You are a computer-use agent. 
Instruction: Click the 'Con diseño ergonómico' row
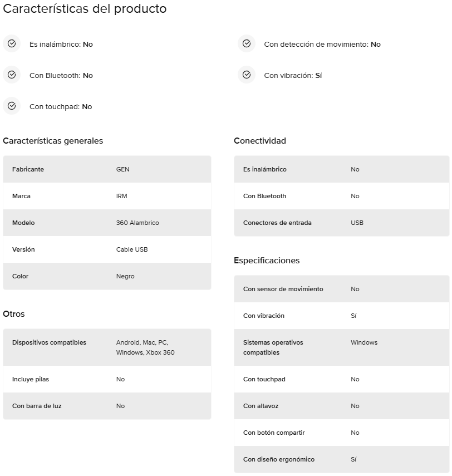(x=341, y=459)
